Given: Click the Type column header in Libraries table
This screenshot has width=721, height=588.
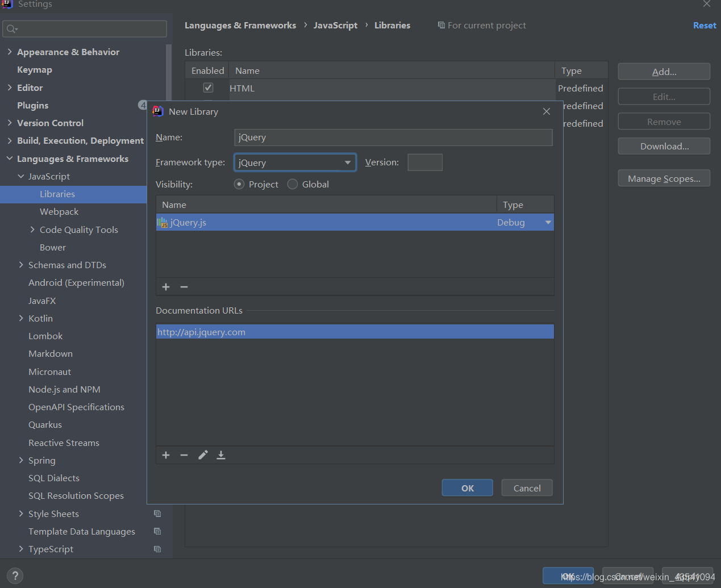Looking at the screenshot, I should [x=581, y=70].
